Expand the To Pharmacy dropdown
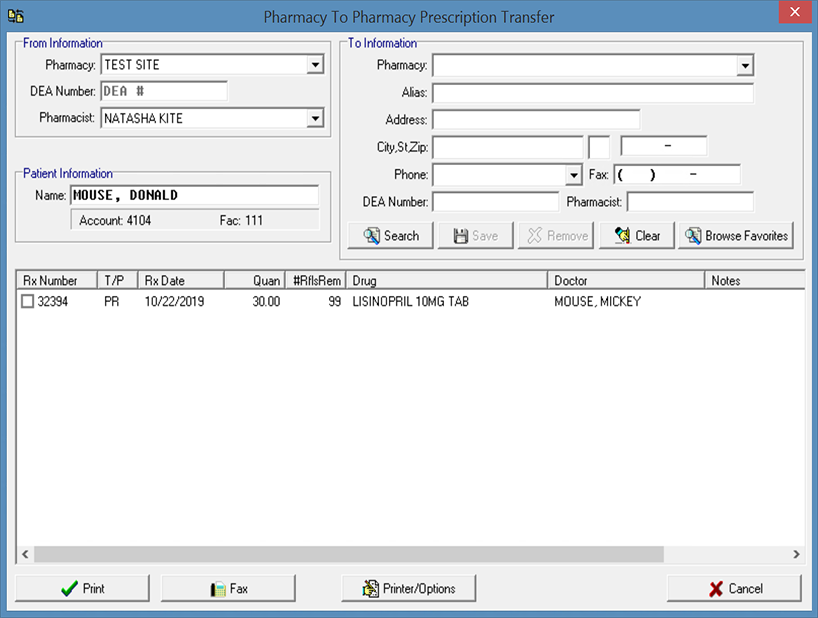818x618 pixels. 744,66
